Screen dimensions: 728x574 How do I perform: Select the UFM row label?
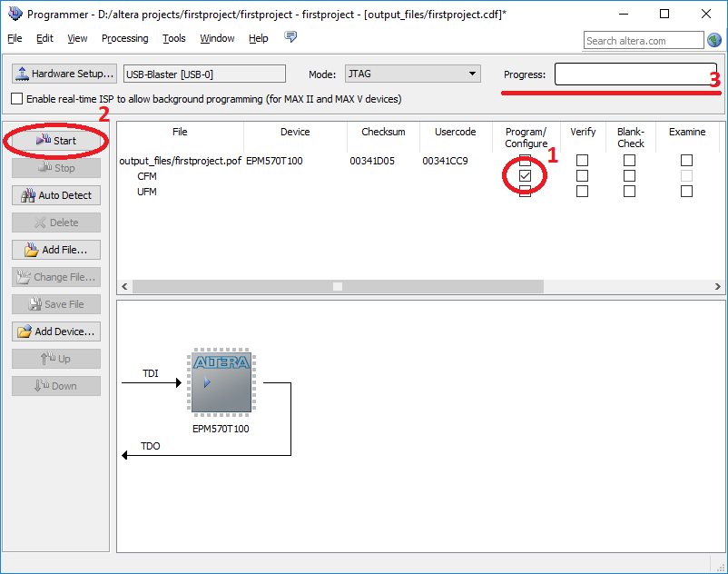click(147, 192)
